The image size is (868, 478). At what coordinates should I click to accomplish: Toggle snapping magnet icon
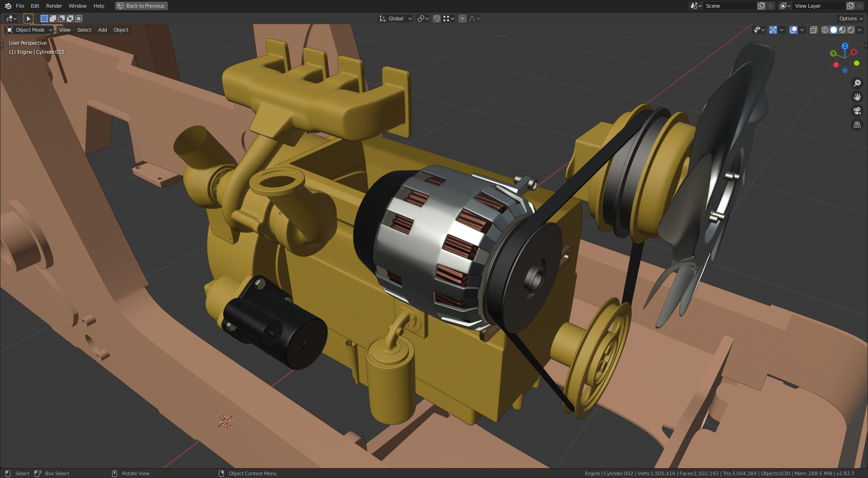pos(437,19)
